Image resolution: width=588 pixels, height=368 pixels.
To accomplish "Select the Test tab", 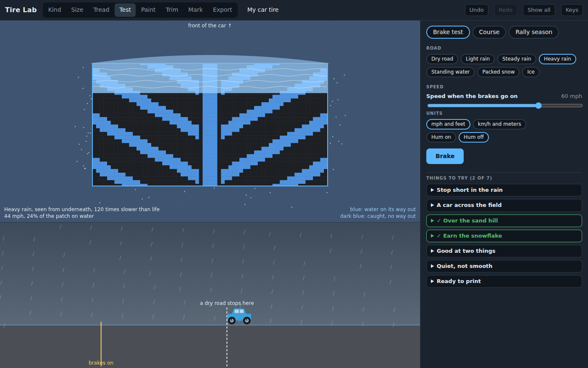I will pos(125,10).
